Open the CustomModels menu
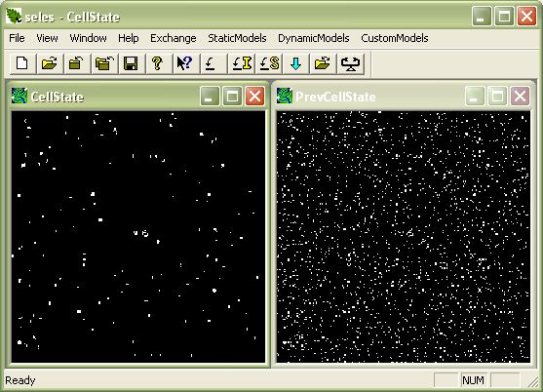Viewport: 543px width, 392px height. coord(395,38)
